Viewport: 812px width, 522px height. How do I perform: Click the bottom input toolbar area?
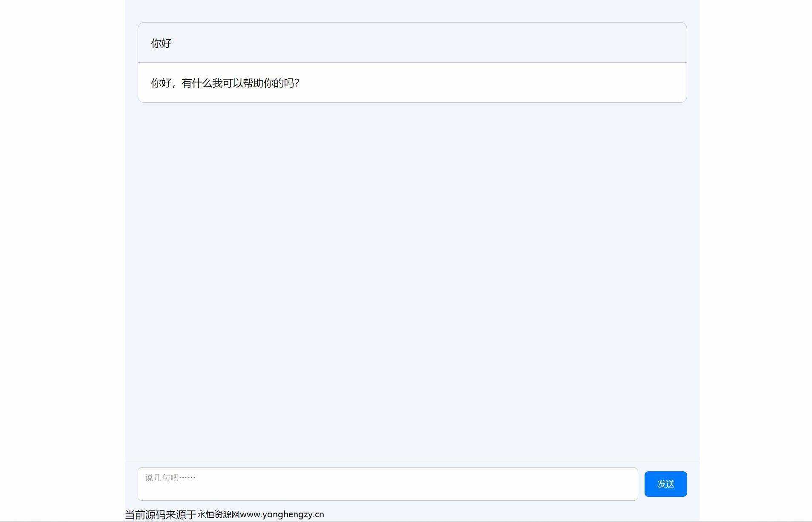412,484
